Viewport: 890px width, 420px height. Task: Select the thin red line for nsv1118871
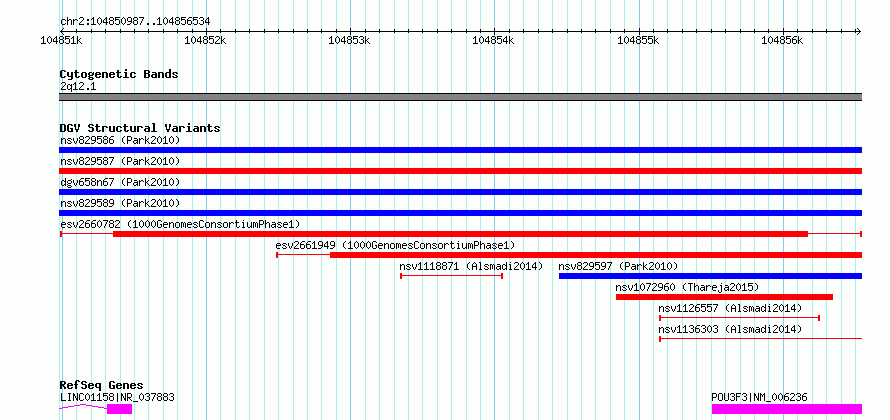[452, 276]
